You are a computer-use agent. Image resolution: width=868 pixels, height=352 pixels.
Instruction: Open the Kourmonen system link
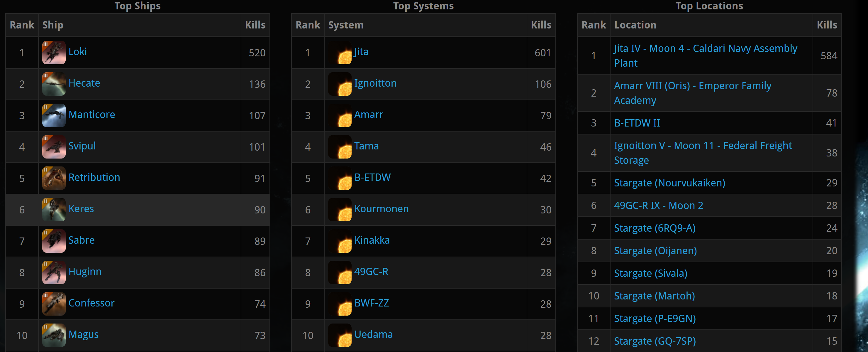point(382,208)
